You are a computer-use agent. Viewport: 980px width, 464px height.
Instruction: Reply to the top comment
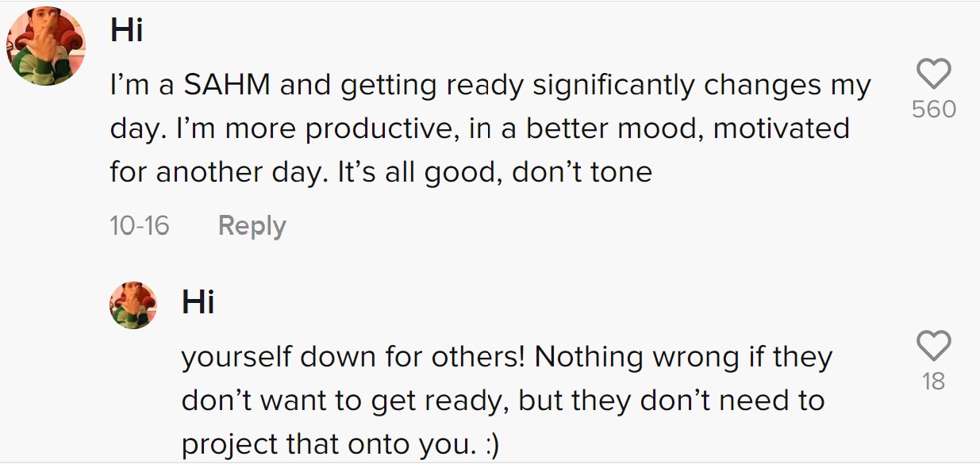coord(252,227)
